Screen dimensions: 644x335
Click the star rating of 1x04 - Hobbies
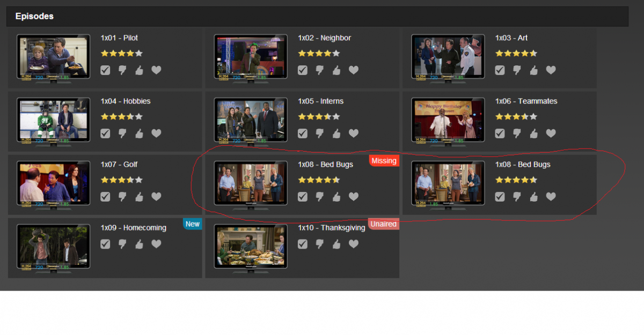[x=121, y=116]
